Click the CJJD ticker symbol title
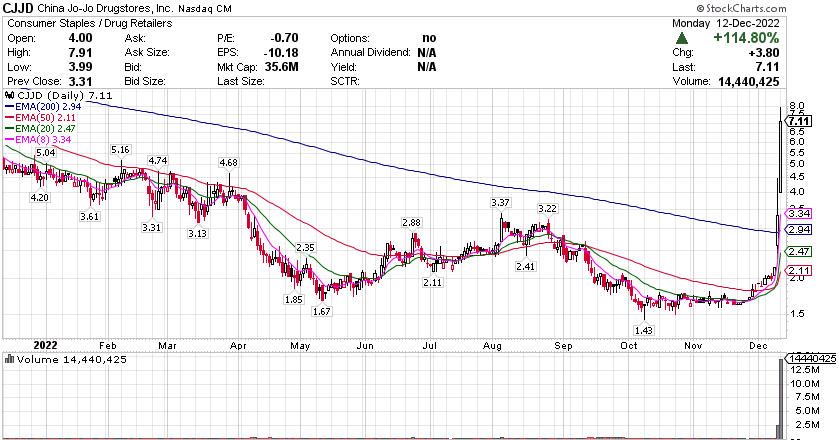Viewport: 839px width, 440px height. 19,8
